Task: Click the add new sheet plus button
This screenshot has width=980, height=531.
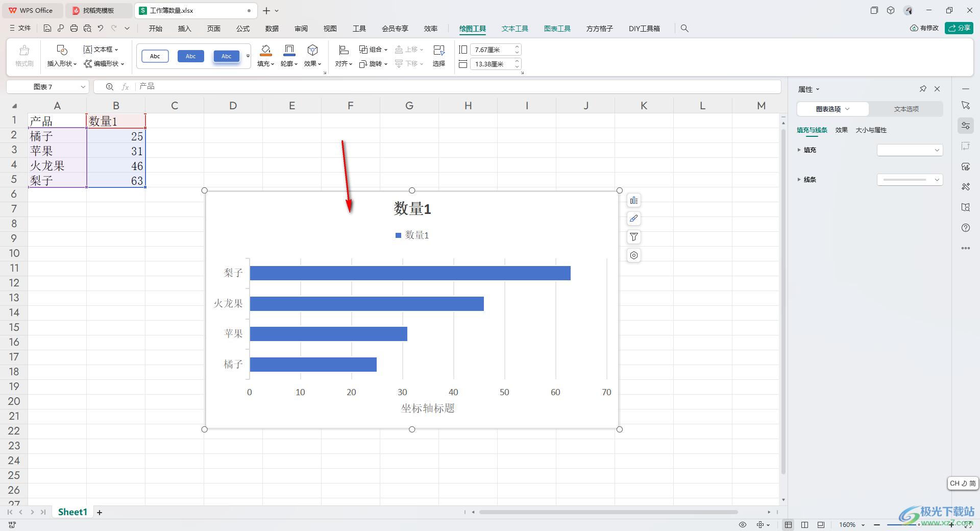Action: coord(100,512)
